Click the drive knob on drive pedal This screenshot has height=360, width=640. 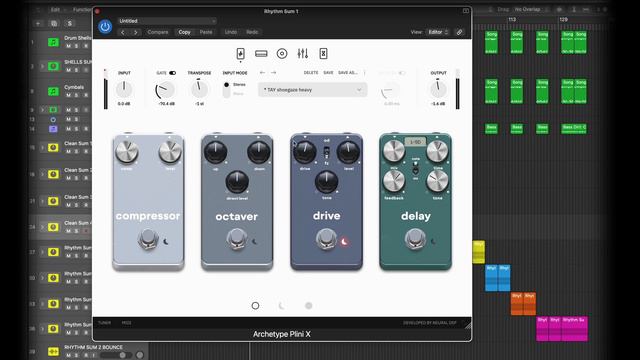click(304, 152)
